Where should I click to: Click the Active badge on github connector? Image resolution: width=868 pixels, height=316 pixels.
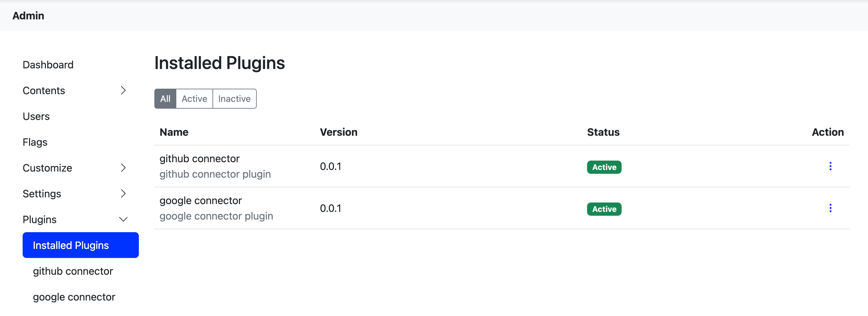[x=604, y=167]
